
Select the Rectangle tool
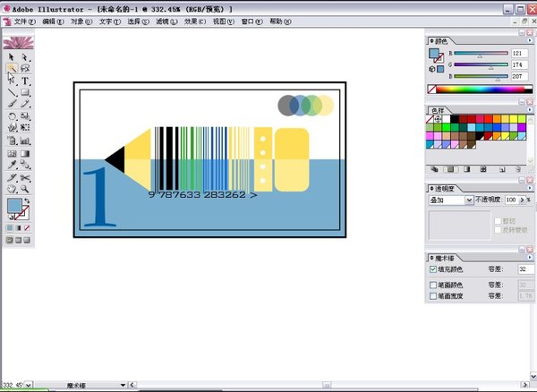pos(25,92)
